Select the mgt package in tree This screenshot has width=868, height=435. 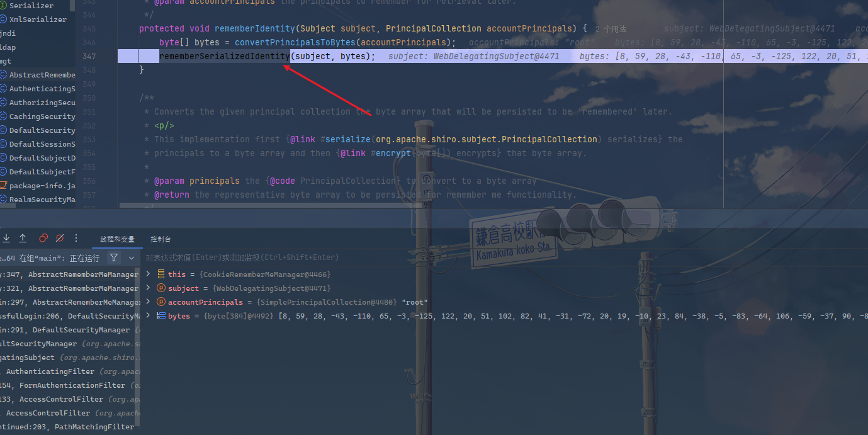coord(6,61)
